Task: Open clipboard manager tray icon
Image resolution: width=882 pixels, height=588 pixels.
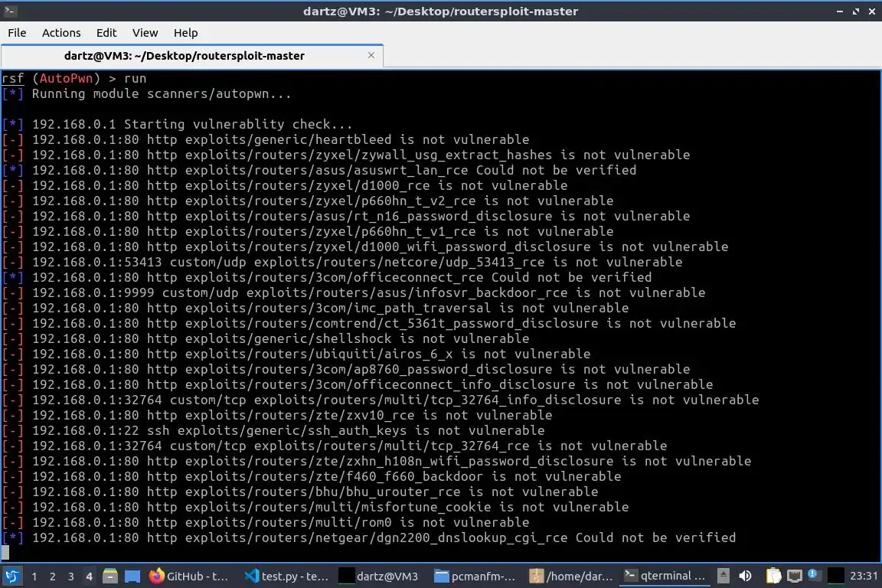Action: 774,576
